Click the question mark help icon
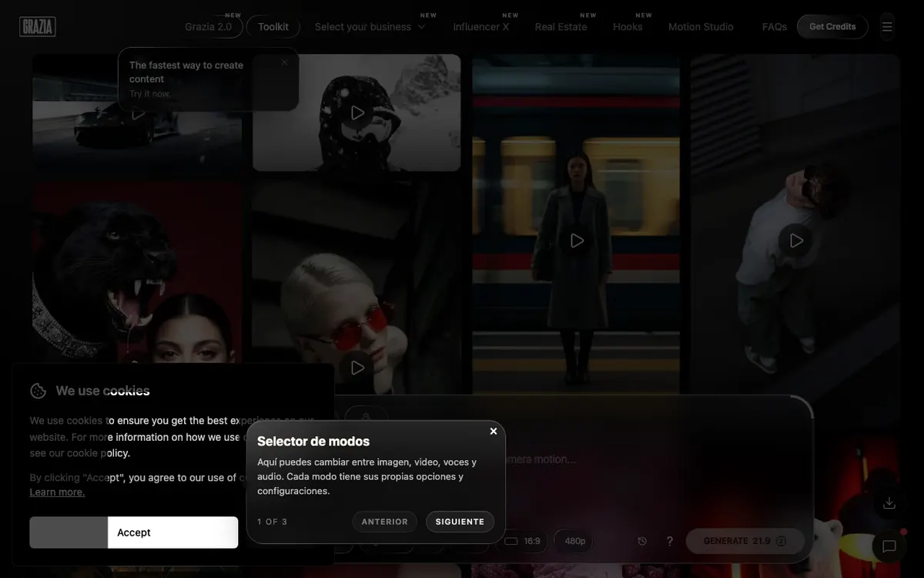The height and width of the screenshot is (578, 924). tap(670, 541)
